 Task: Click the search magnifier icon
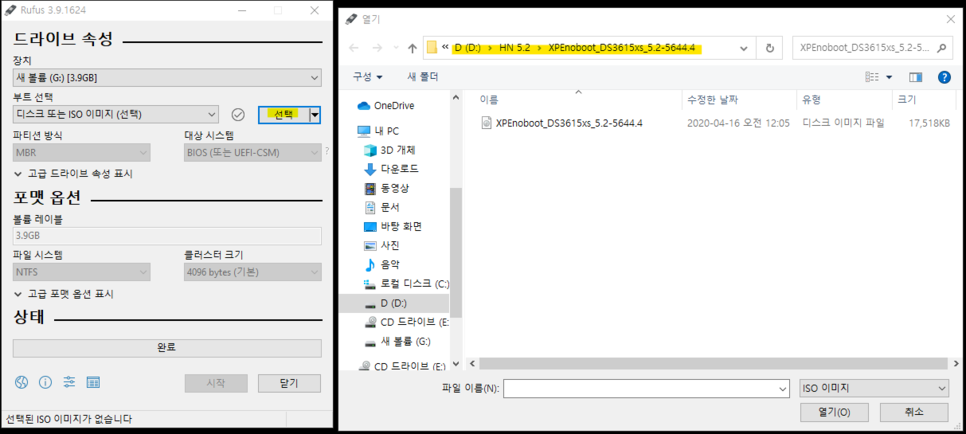click(x=940, y=48)
